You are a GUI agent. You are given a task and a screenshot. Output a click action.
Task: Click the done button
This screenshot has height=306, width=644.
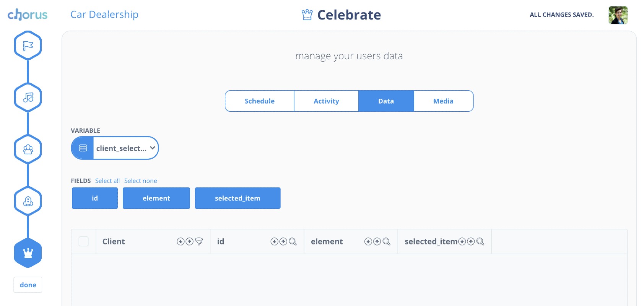click(x=28, y=285)
